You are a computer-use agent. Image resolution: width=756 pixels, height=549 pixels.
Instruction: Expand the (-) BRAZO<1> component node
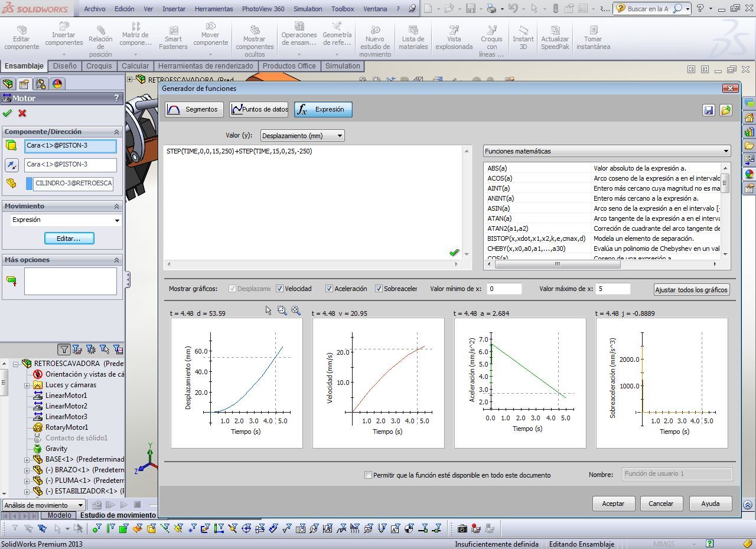coord(27,470)
